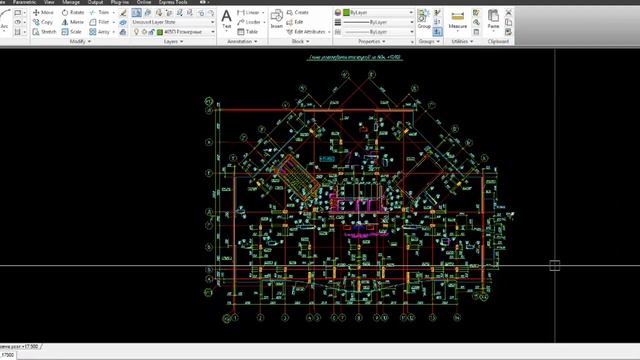Click the Explode icon below Erase
640x360 pixels.
tap(123, 22)
